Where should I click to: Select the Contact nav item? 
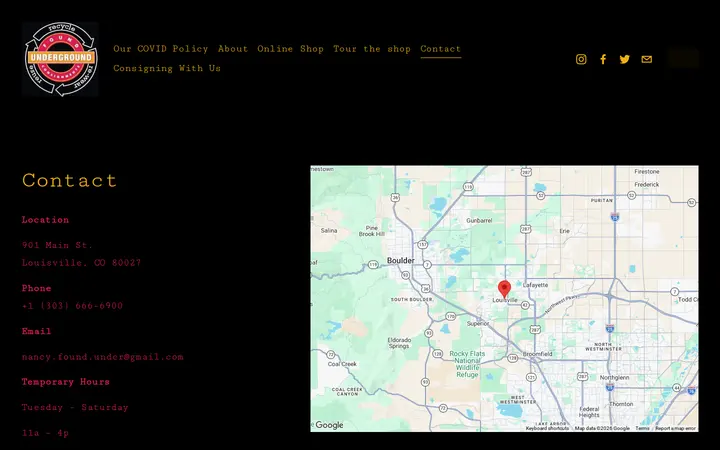(x=440, y=49)
